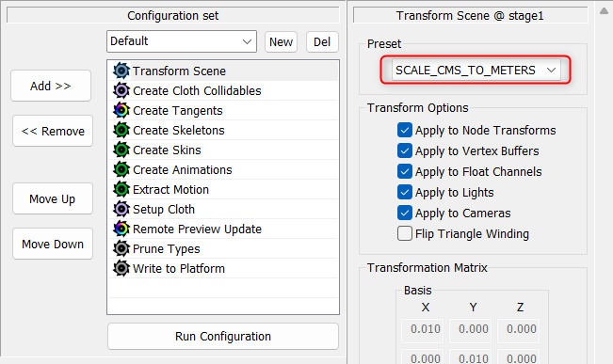Click the Run Configuration button
The image size is (613, 364).
click(223, 337)
